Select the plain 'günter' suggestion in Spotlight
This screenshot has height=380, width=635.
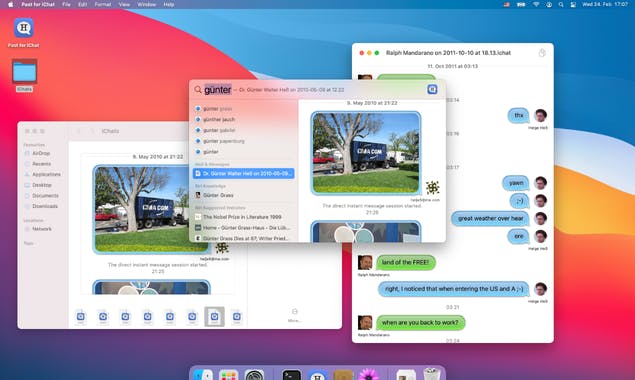coord(244,152)
